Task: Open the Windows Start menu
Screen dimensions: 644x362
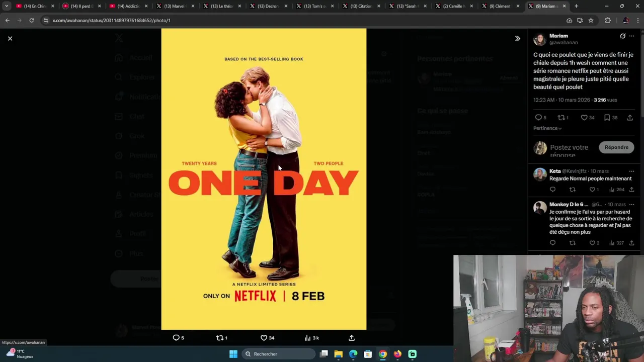Action: click(x=233, y=354)
